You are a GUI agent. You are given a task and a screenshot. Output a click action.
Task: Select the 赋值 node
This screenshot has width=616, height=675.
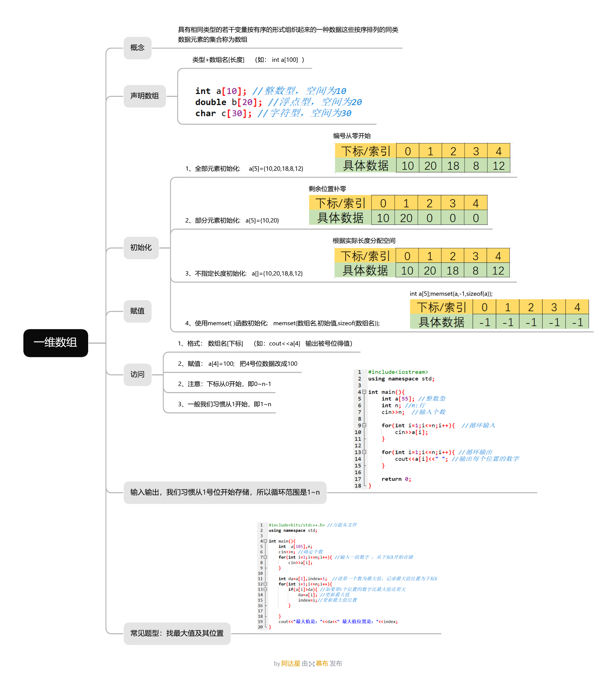[x=137, y=311]
